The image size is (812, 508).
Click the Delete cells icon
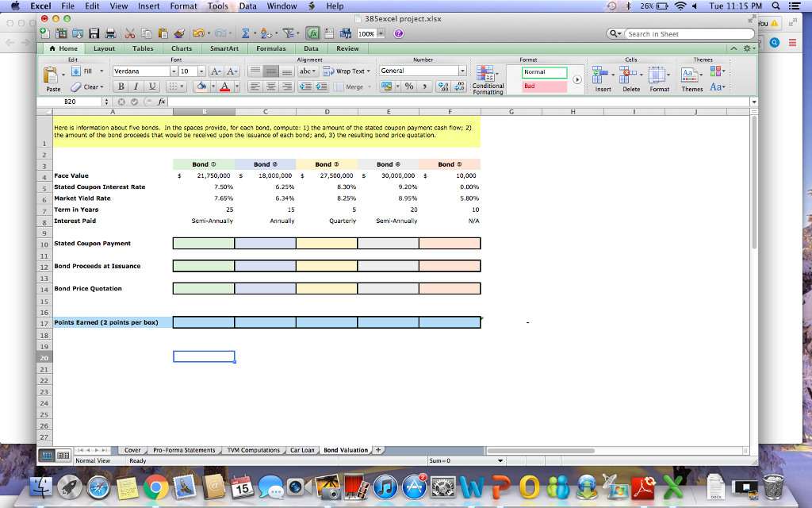(628, 75)
